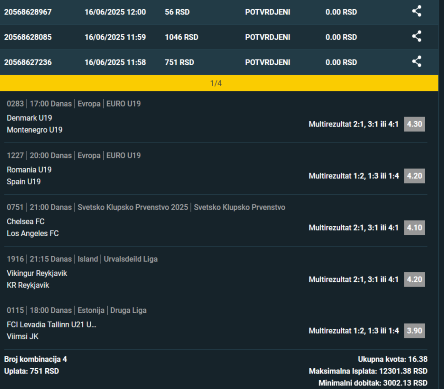The width and height of the screenshot is (444, 389).
Task: Collapse the yellow 1/4 combination bar
Action: pyautogui.click(x=219, y=83)
